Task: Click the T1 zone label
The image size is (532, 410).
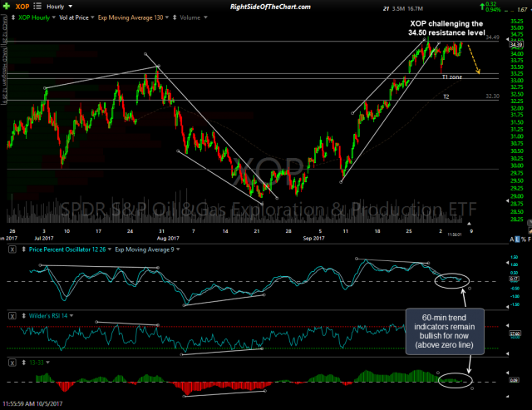Action: tap(452, 77)
